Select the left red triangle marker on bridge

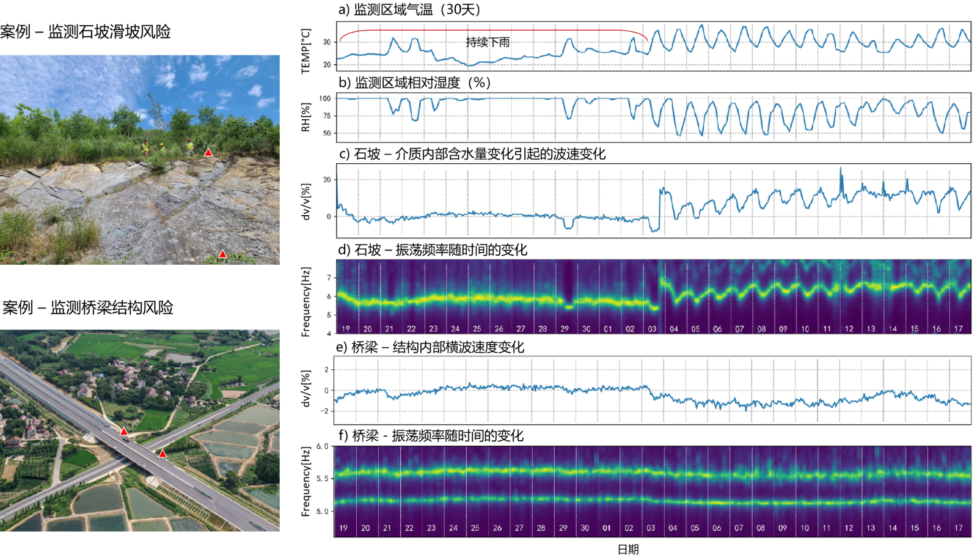pos(124,432)
